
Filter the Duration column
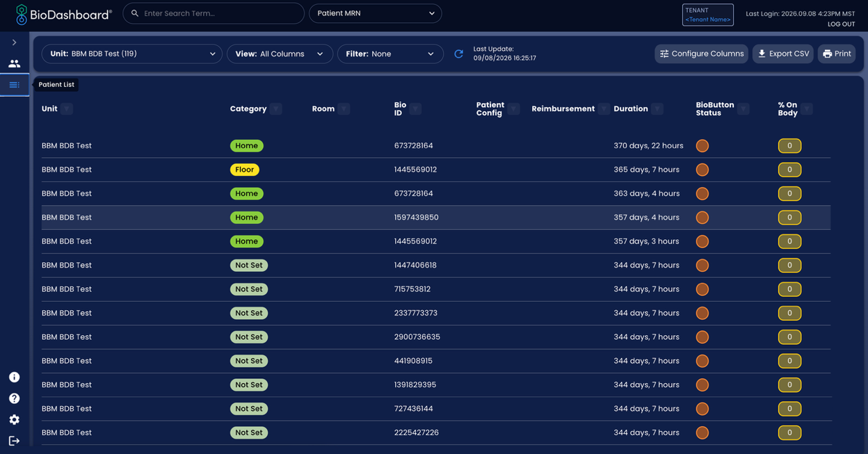coord(657,108)
